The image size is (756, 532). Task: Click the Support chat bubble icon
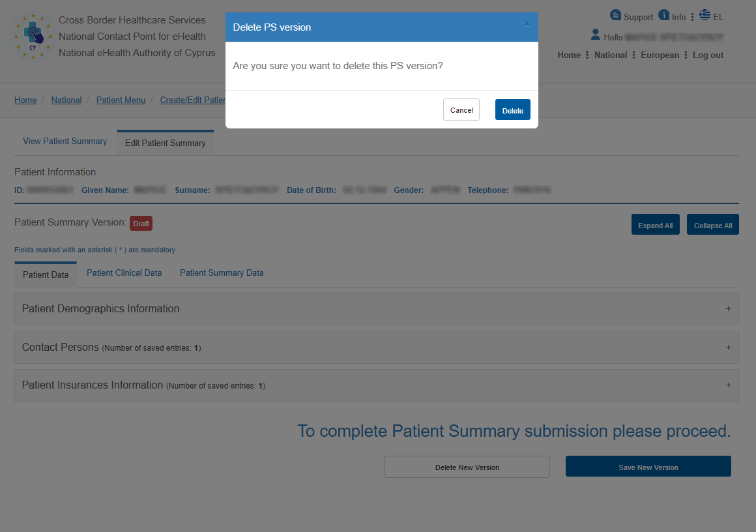click(615, 15)
